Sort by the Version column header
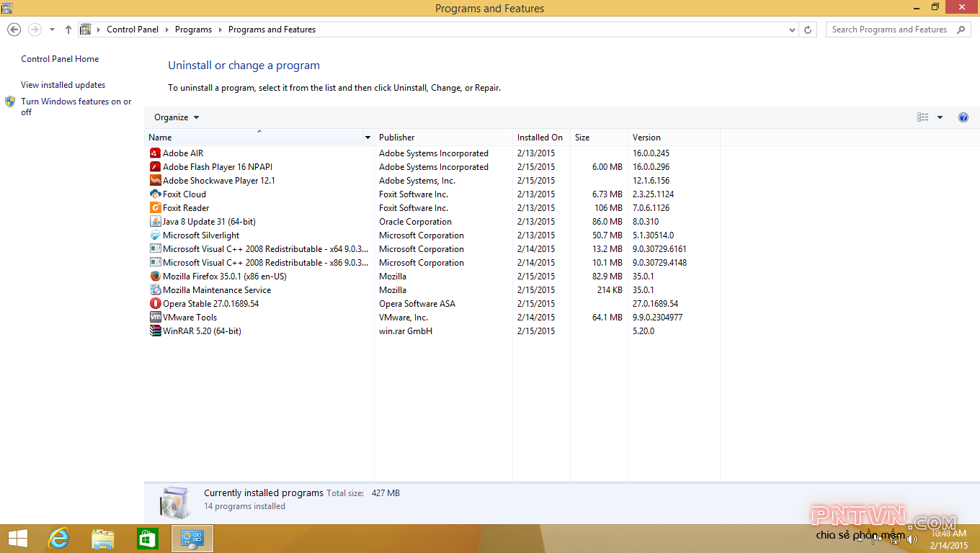 [x=674, y=138]
